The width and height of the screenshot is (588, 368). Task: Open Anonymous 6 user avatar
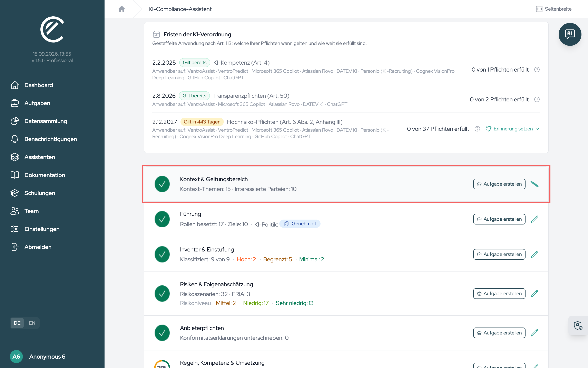(x=16, y=356)
